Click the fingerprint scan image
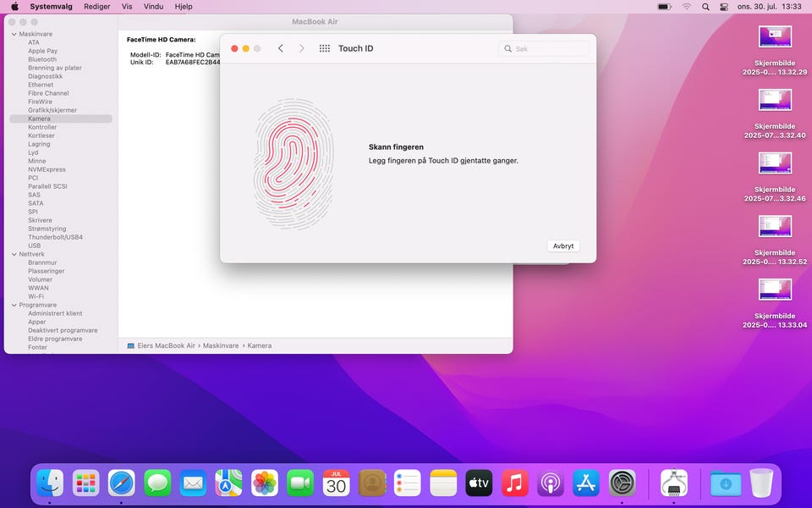The width and height of the screenshot is (812, 508). [x=294, y=163]
